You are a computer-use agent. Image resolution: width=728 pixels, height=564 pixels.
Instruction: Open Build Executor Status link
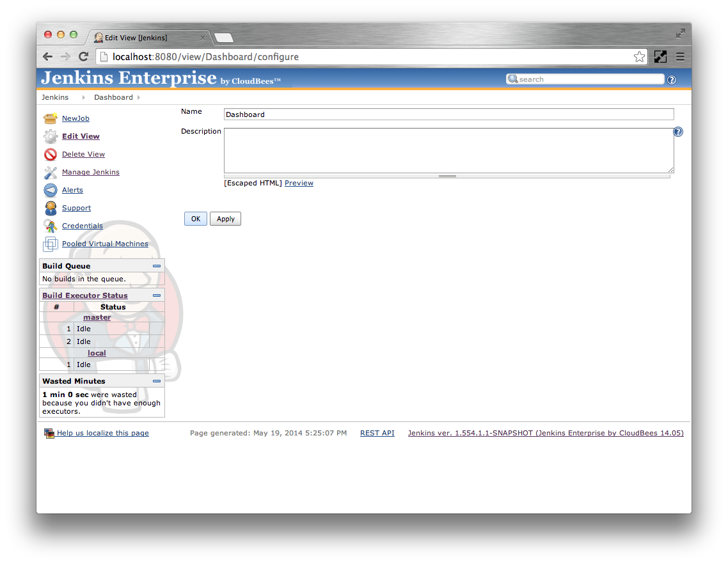[85, 295]
